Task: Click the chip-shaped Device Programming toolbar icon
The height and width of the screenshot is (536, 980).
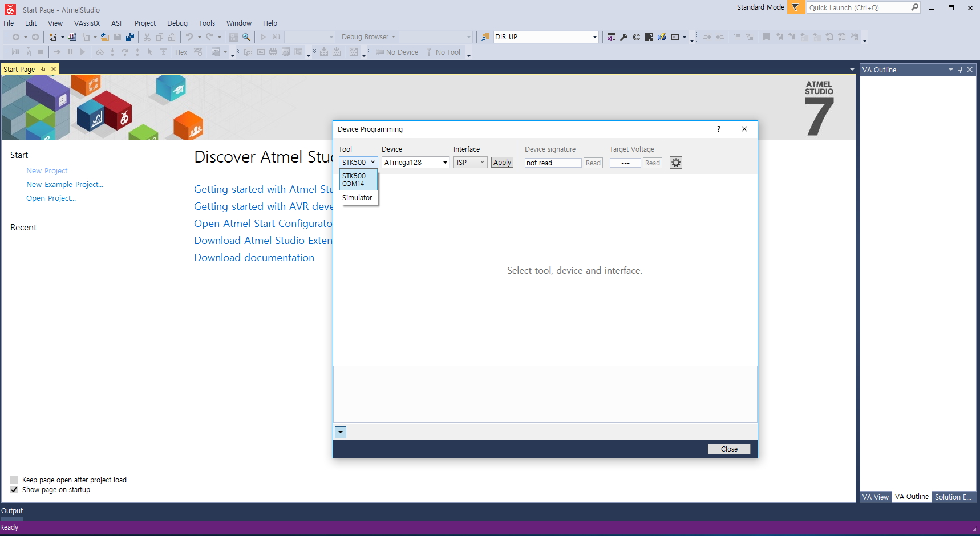Action: (649, 37)
